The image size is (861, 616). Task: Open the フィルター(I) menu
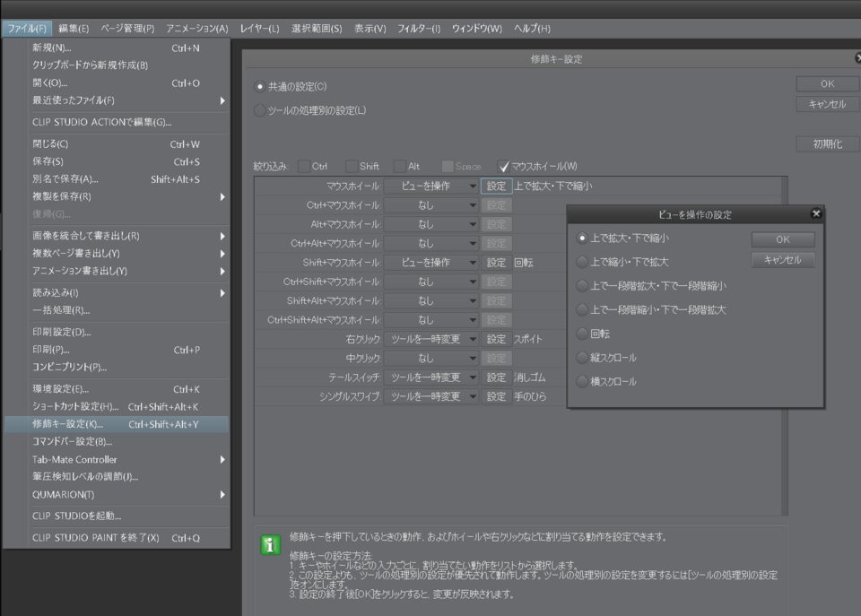tap(418, 29)
